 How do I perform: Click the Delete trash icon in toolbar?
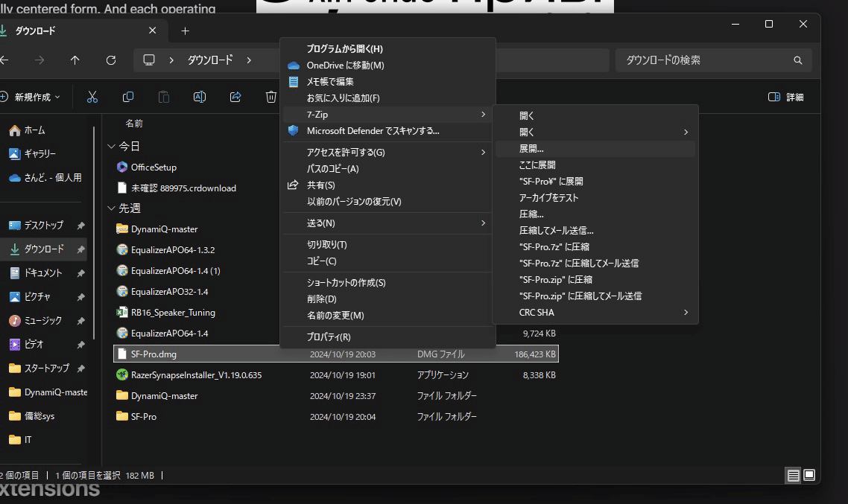[271, 98]
